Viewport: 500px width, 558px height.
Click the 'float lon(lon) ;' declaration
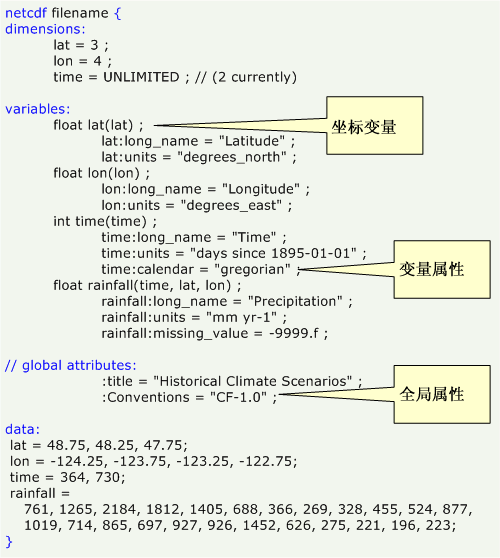pyautogui.click(x=101, y=173)
